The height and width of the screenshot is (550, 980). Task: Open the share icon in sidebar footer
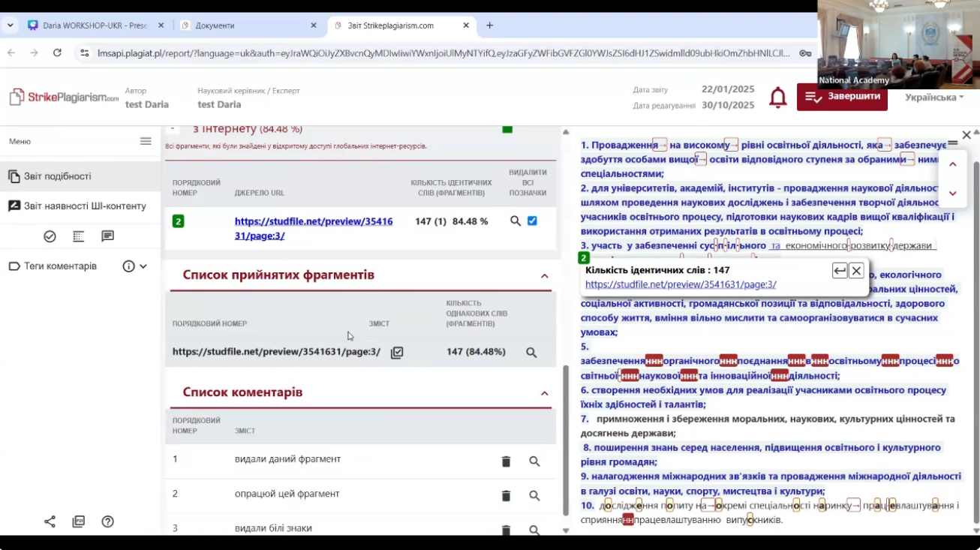coord(50,521)
